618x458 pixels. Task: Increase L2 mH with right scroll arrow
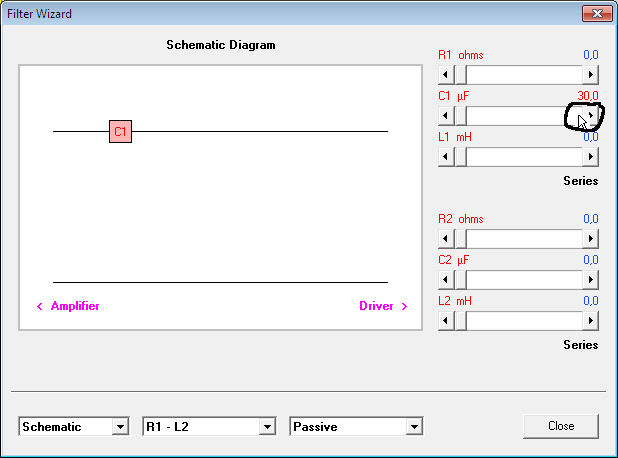pos(590,321)
